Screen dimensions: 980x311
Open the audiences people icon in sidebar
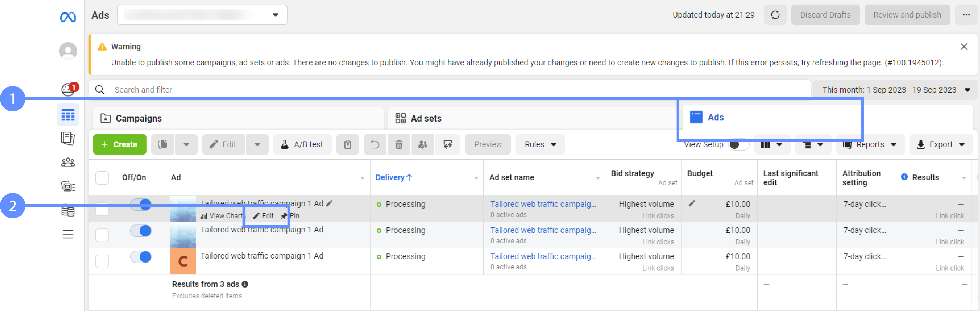(68, 163)
